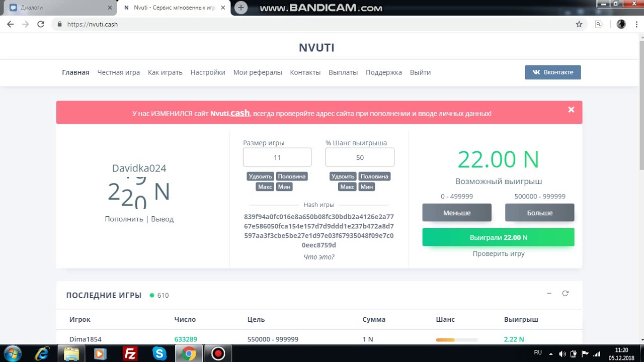This screenshot has width=644, height=362.
Task: Click Мин under Шанс выигрыша
Action: 367,187
